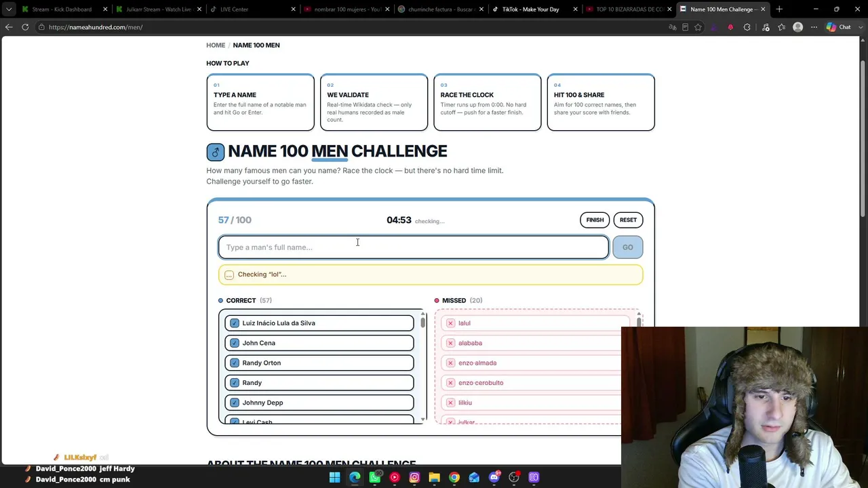Screen dimensions: 868x488
Task: Click the RESET button
Action: click(x=628, y=220)
